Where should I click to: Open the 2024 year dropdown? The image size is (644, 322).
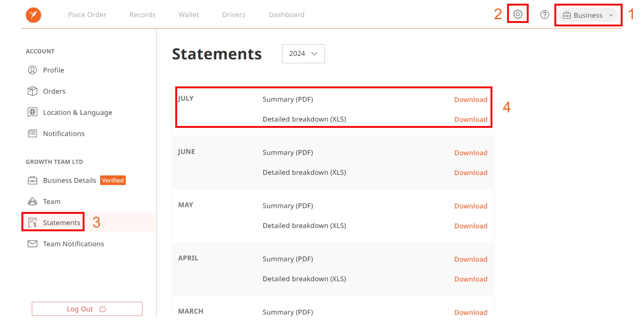(303, 54)
